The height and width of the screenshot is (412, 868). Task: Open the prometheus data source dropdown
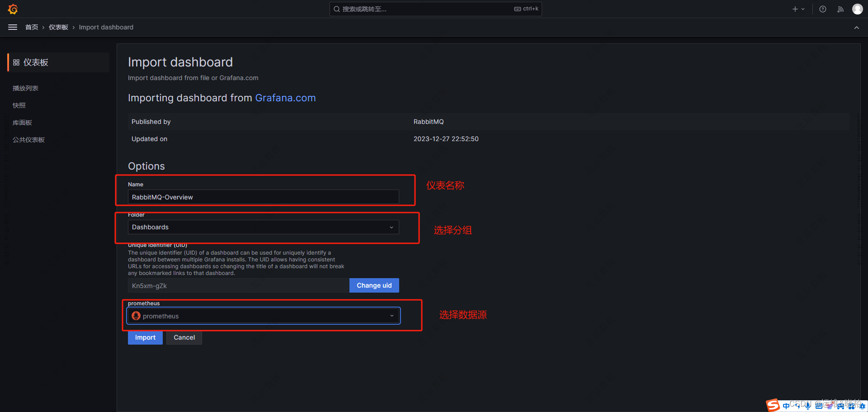point(264,316)
